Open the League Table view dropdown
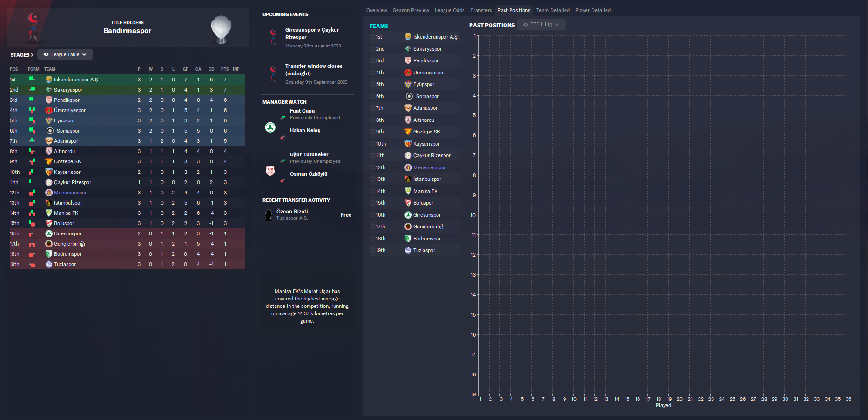This screenshot has height=420, width=868. (65, 54)
